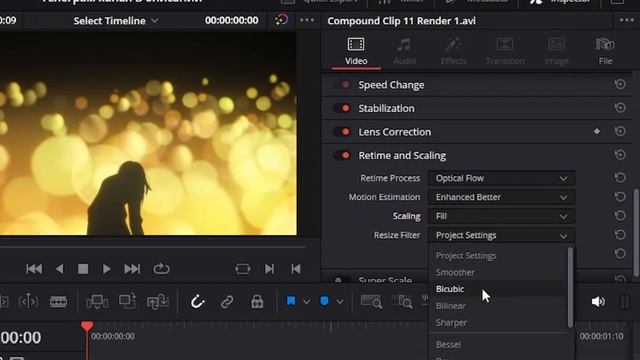Open the Video tab in Inspector
640x360 pixels.
356,51
